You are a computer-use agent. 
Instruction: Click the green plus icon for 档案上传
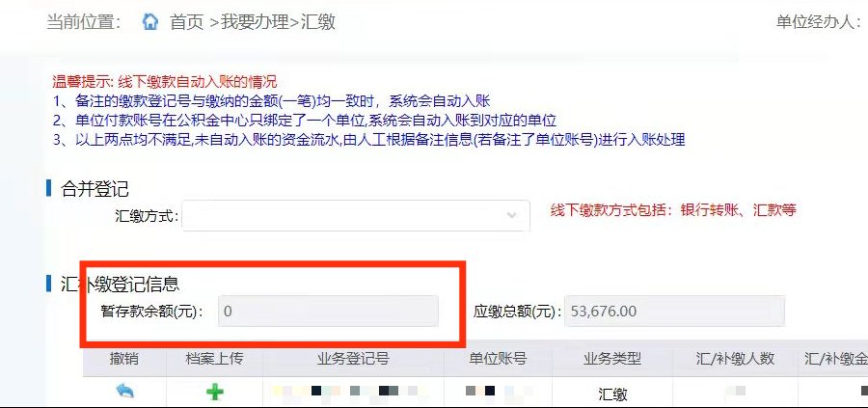pyautogui.click(x=215, y=392)
